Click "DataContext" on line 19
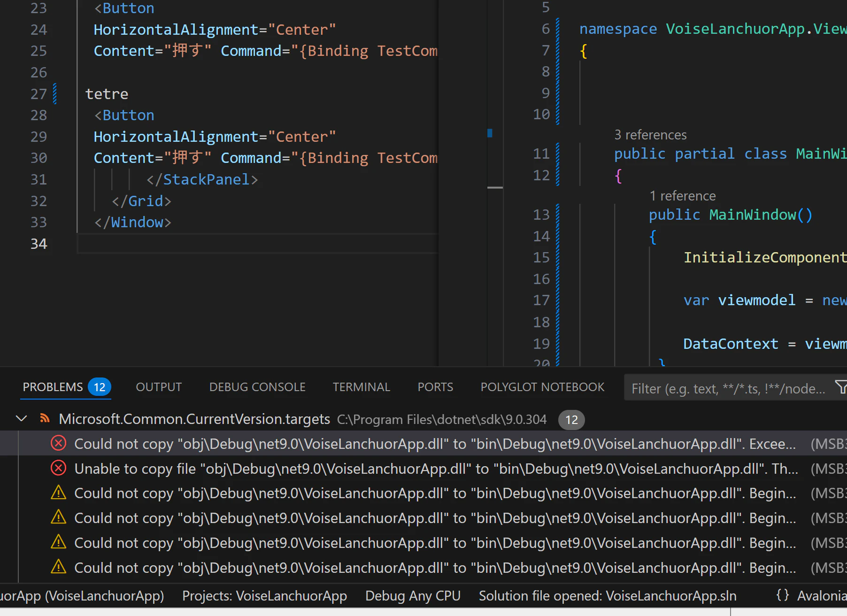The image size is (847, 616). [x=731, y=344]
